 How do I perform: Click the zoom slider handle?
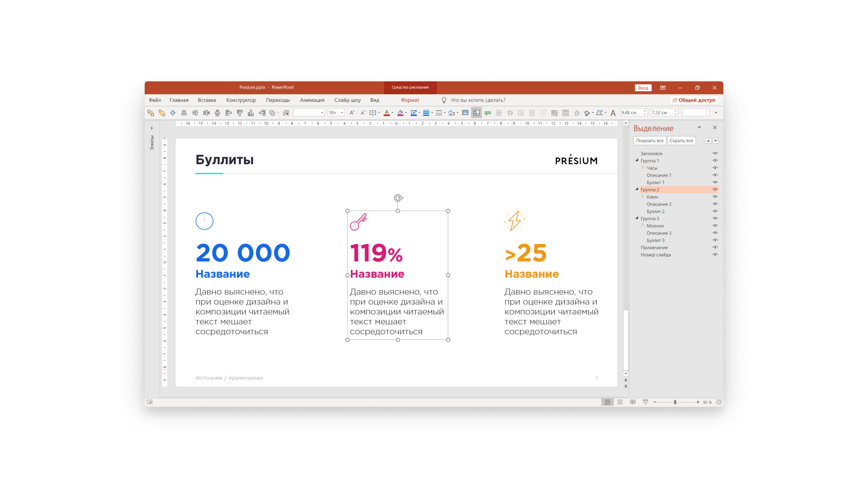pos(675,402)
